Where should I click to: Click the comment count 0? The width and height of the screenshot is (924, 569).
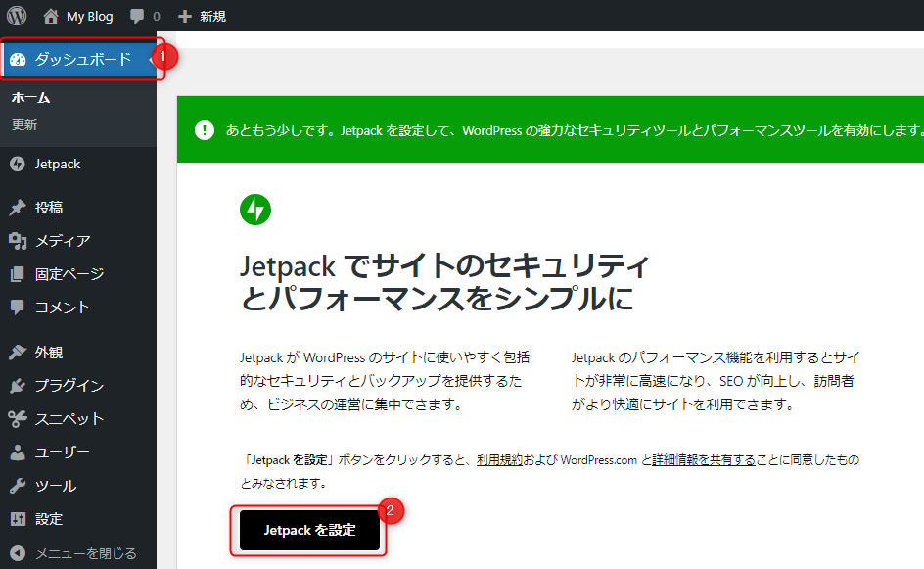click(x=157, y=17)
